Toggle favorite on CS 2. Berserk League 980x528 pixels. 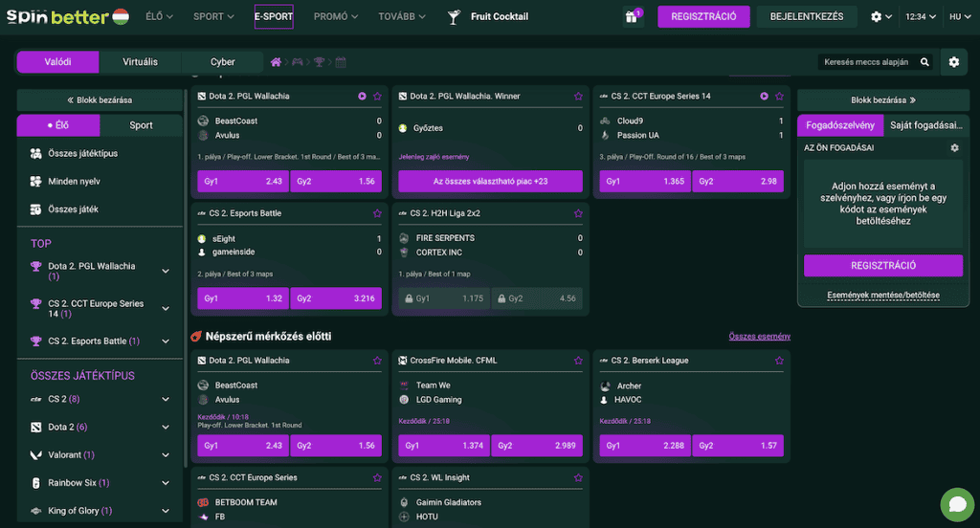pos(779,361)
